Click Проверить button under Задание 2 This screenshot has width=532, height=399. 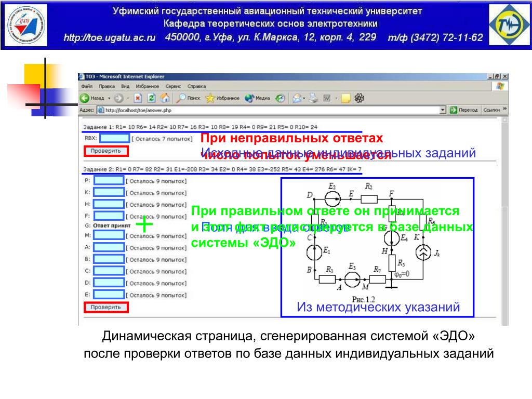(x=106, y=308)
